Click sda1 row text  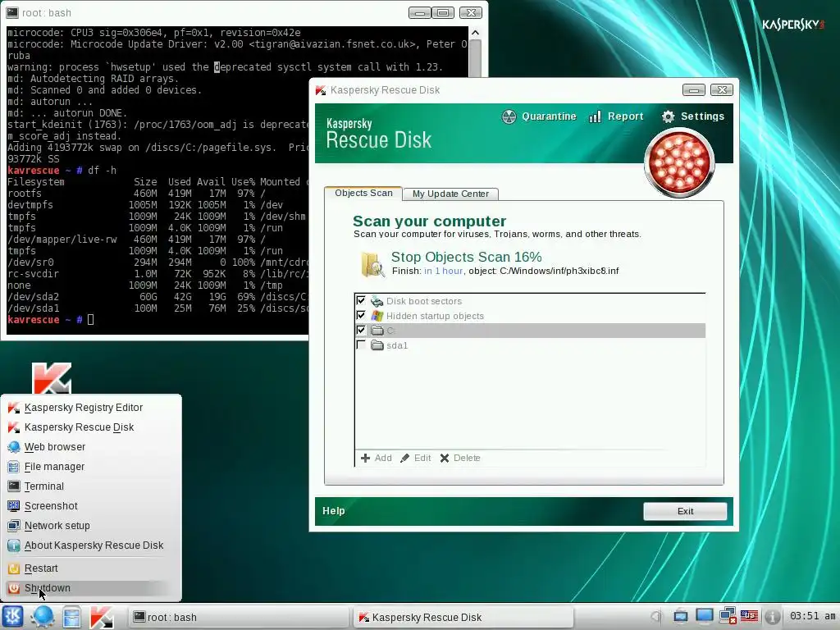397,345
